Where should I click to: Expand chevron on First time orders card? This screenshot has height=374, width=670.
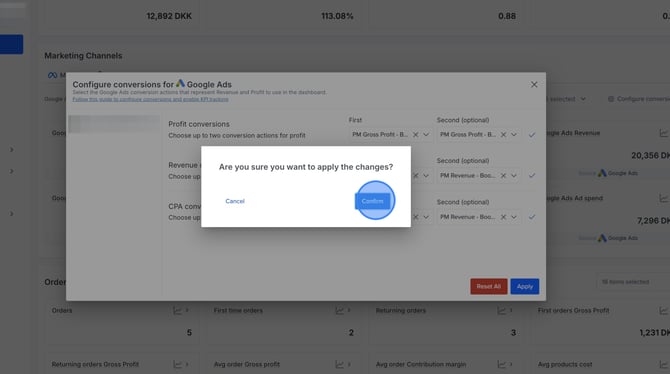(x=349, y=311)
